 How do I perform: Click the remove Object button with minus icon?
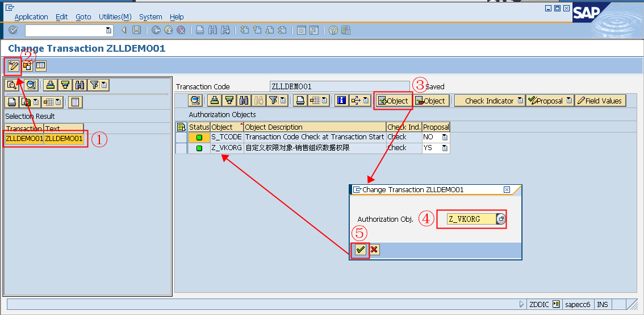click(x=430, y=100)
